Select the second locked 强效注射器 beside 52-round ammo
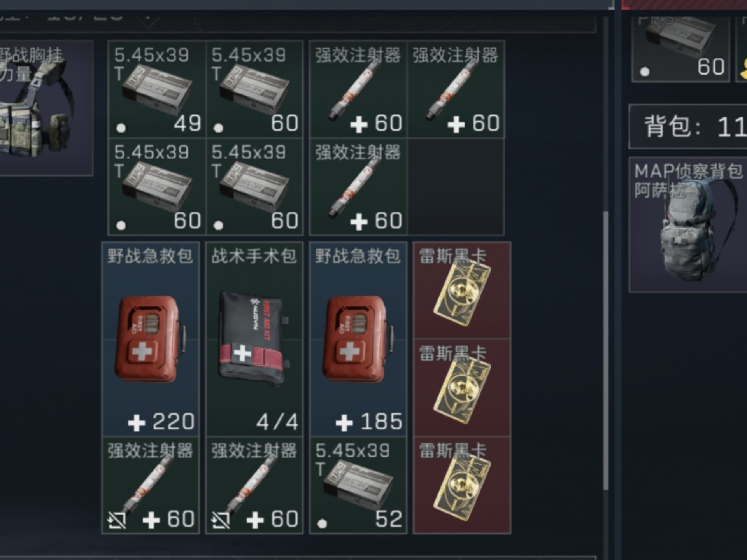This screenshot has width=747, height=560. pos(254,485)
